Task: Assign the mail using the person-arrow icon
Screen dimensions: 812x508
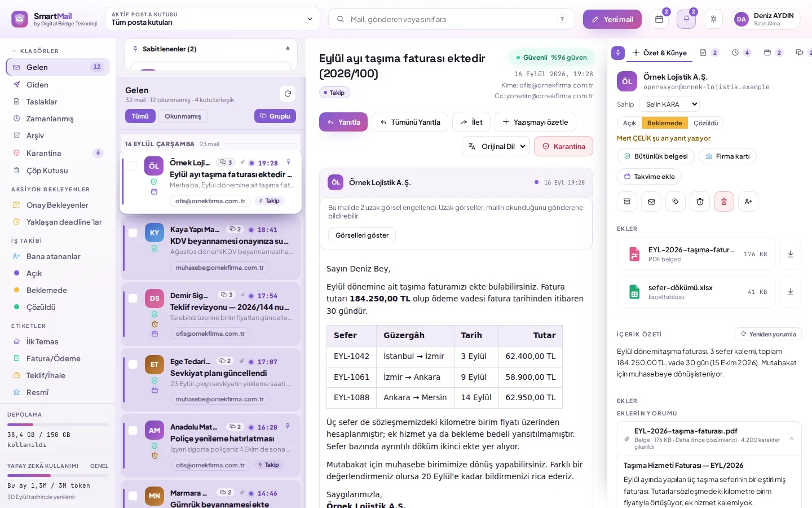Action: pos(748,202)
